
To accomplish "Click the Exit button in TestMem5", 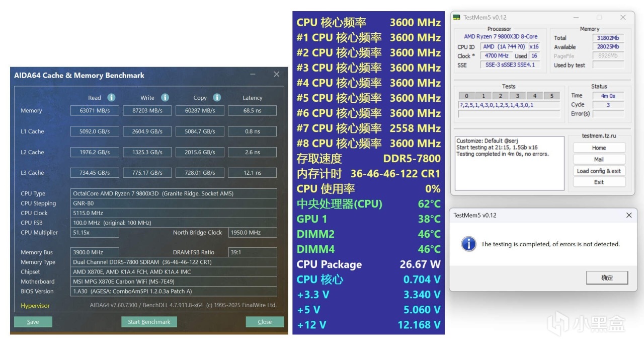I will tap(599, 182).
